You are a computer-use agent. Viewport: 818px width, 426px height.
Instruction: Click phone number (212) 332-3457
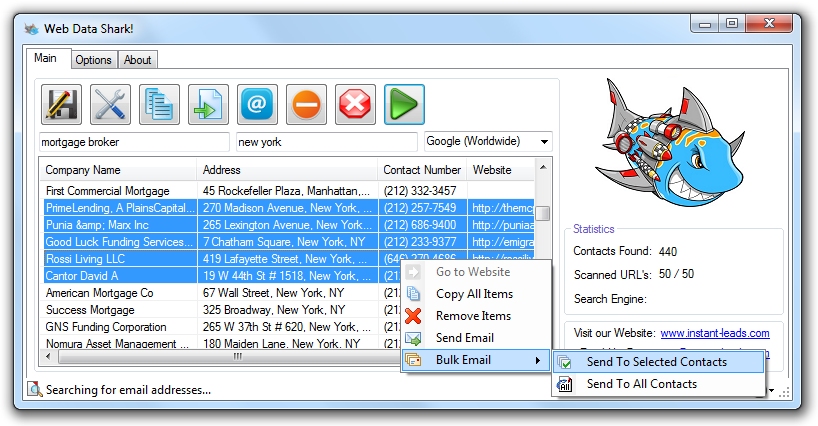[420, 191]
